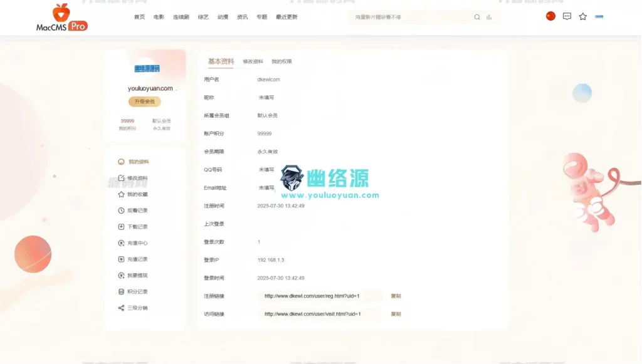Click the 观看记录 clock icon

click(121, 211)
